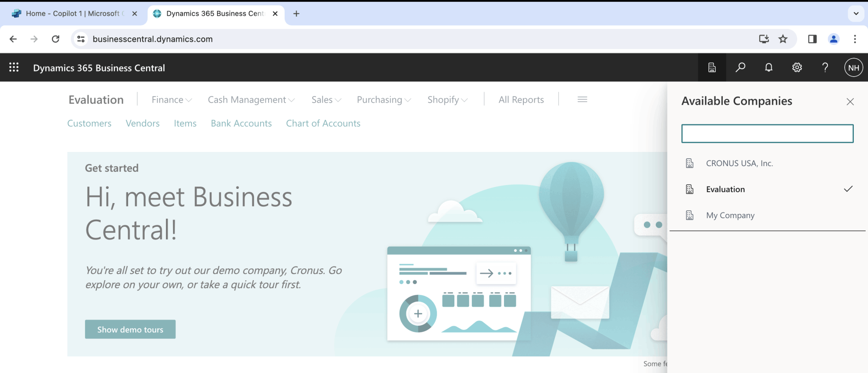The image size is (868, 373).
Task: Click the Evaluation company name heading
Action: tap(96, 99)
